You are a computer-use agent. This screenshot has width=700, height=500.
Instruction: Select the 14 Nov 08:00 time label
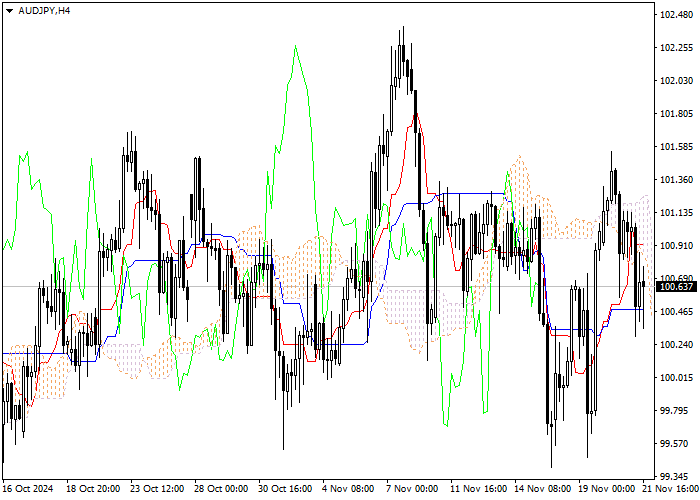(542, 489)
